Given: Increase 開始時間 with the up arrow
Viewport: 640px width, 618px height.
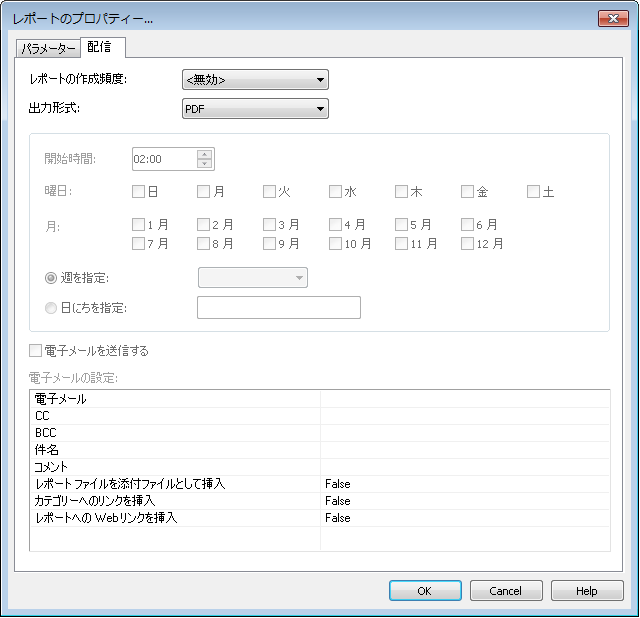Looking at the screenshot, I should pyautogui.click(x=204, y=154).
